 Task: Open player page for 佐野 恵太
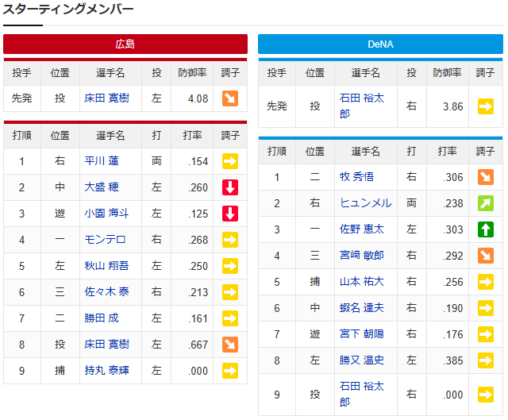tap(362, 229)
